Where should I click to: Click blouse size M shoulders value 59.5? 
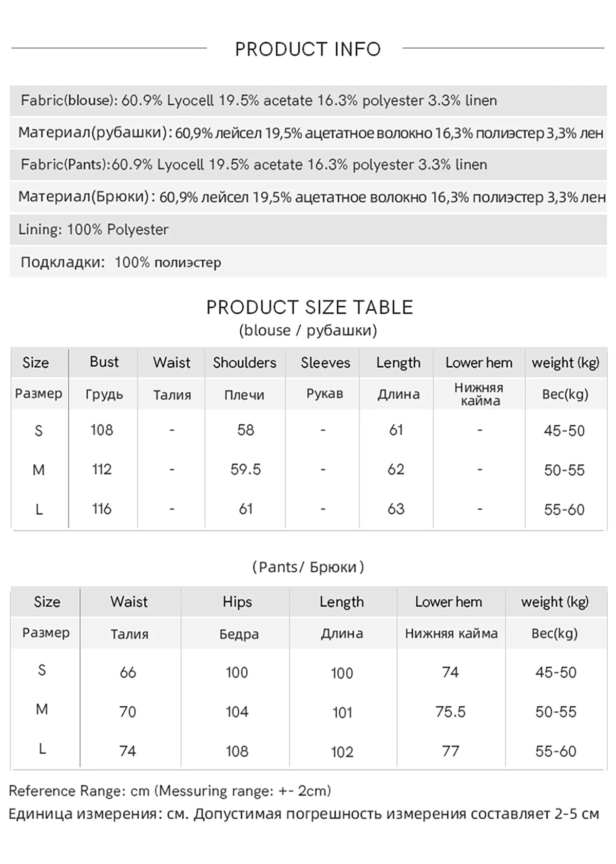245,469
